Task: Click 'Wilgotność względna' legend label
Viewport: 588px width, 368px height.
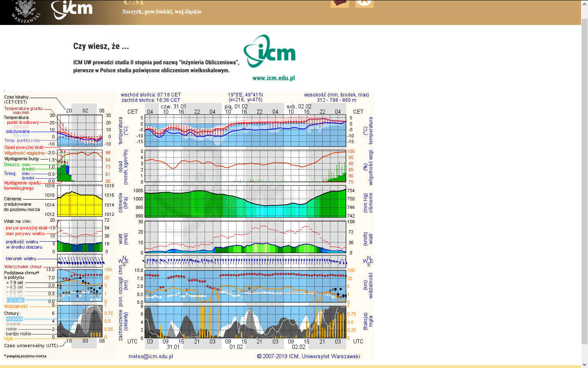Action: point(24,153)
